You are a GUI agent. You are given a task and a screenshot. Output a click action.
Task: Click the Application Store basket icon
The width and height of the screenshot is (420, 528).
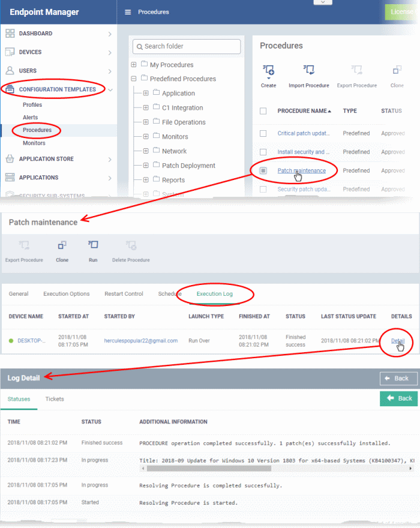tap(10, 158)
